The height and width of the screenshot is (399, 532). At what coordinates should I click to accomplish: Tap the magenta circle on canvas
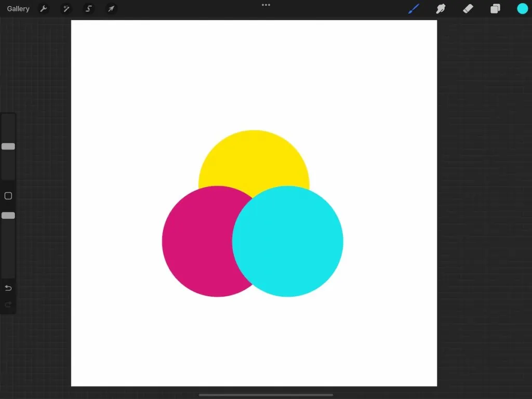pyautogui.click(x=197, y=241)
